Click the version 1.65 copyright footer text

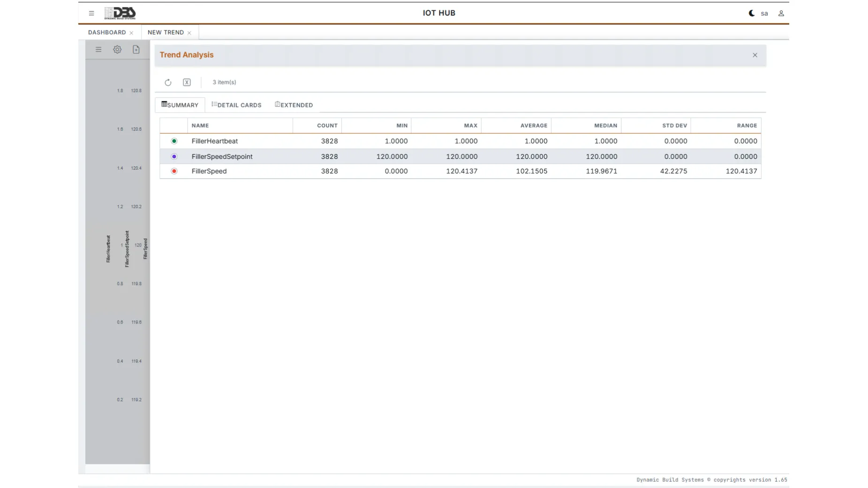(x=711, y=480)
